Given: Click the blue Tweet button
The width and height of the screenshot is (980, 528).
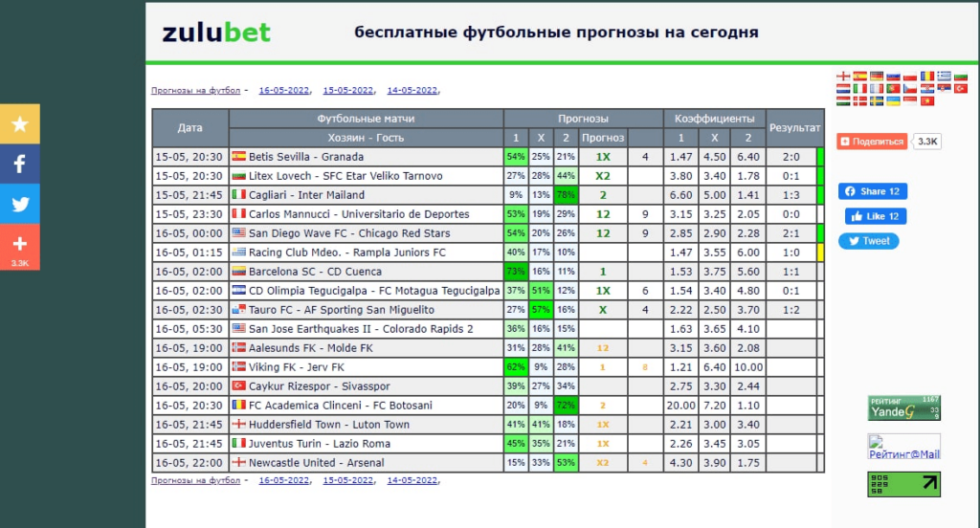Looking at the screenshot, I should point(869,241).
